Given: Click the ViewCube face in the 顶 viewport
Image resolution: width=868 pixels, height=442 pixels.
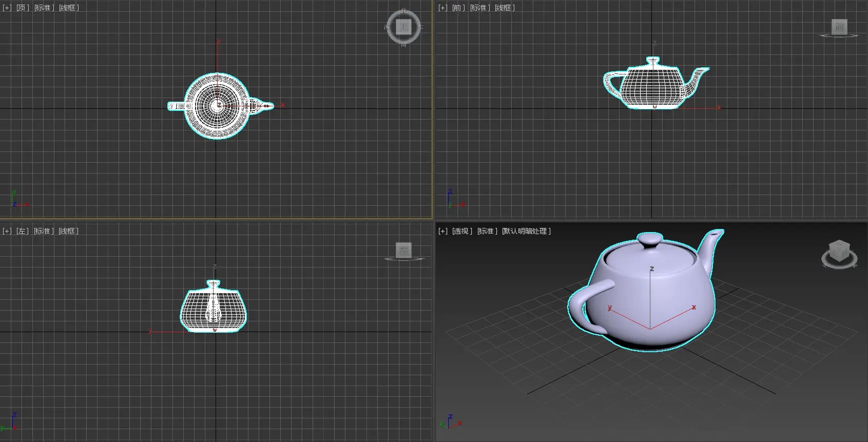Looking at the screenshot, I should coord(404,27).
